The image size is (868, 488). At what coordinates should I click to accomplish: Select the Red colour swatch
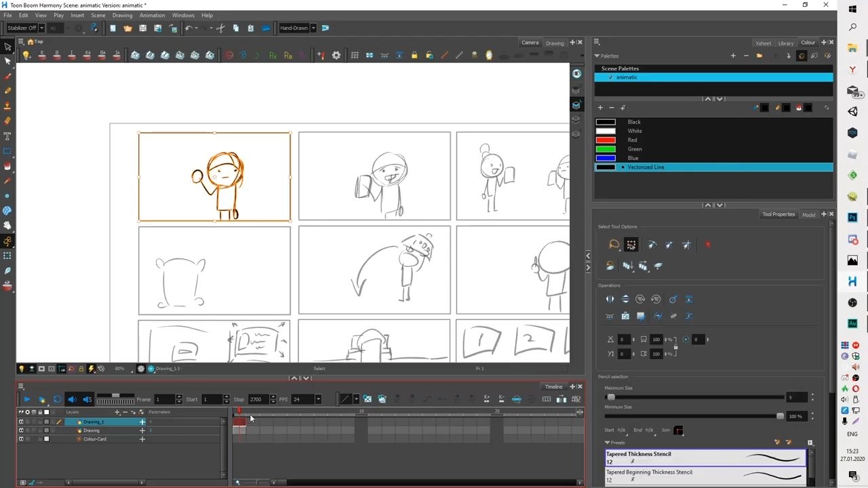(606, 140)
